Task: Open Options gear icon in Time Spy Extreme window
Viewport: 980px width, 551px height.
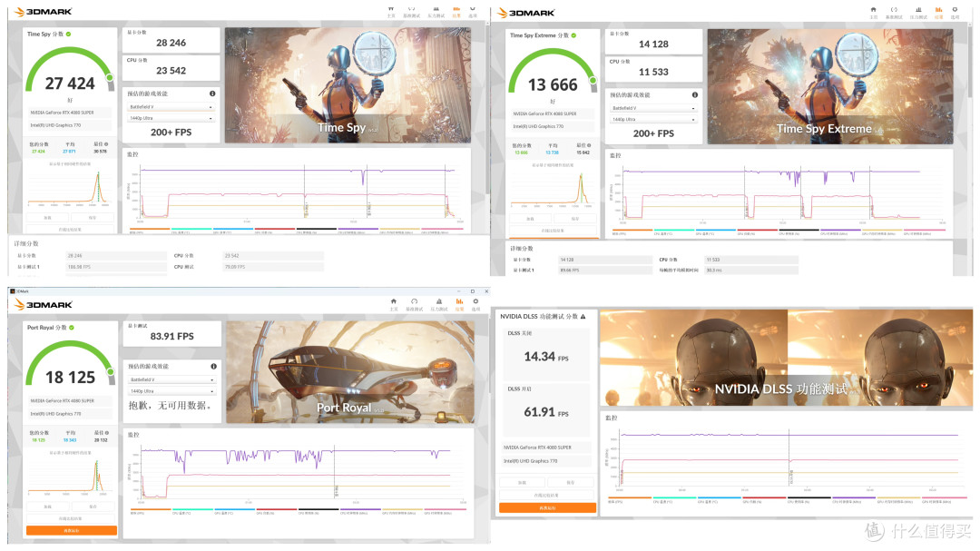Action: 955,9
